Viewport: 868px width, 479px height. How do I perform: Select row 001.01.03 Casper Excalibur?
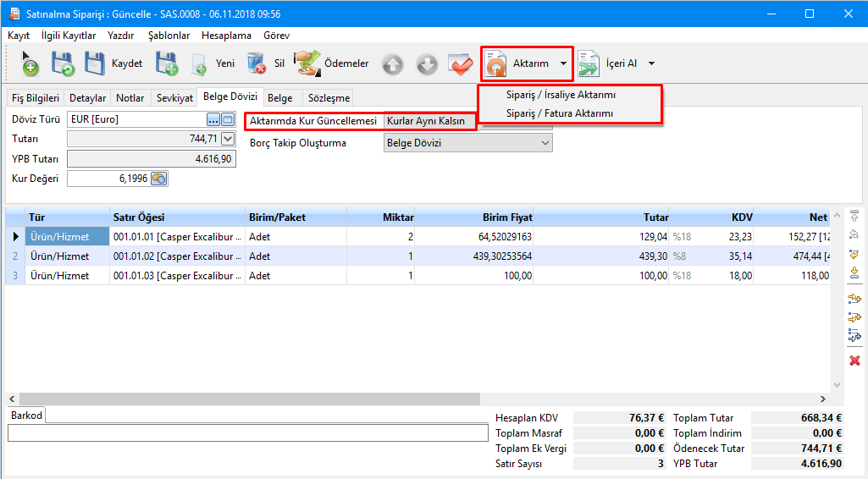[177, 275]
